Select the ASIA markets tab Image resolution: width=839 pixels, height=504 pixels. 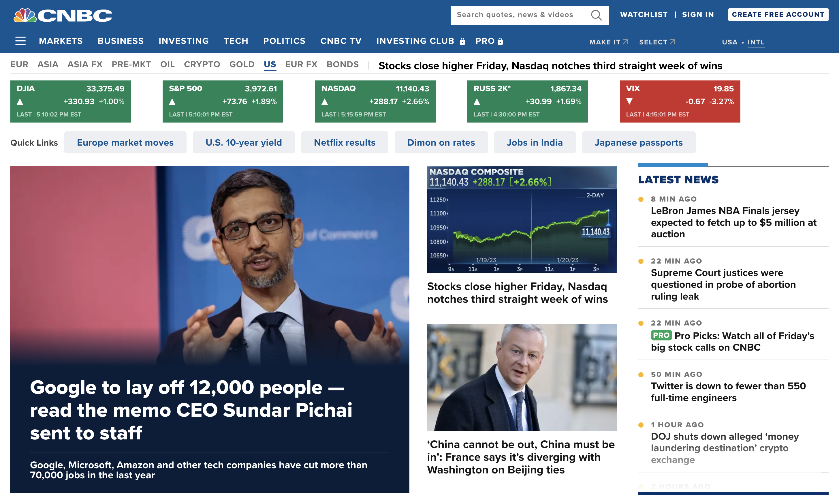tap(48, 64)
